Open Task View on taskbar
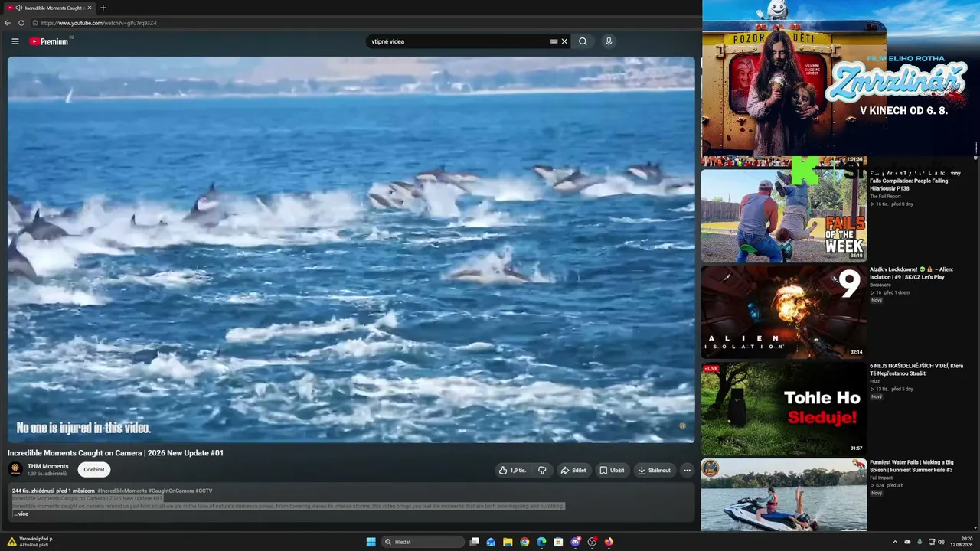Screen dimensions: 980x551 (x=475, y=542)
